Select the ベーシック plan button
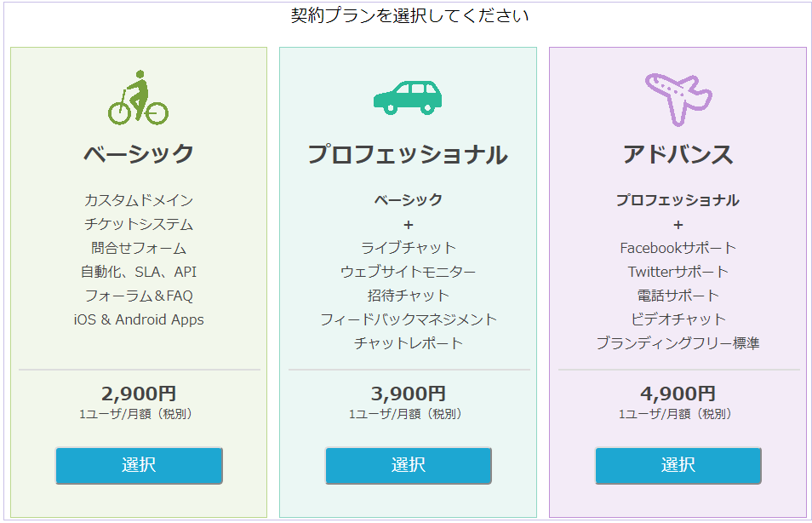This screenshot has width=812, height=523. click(139, 465)
